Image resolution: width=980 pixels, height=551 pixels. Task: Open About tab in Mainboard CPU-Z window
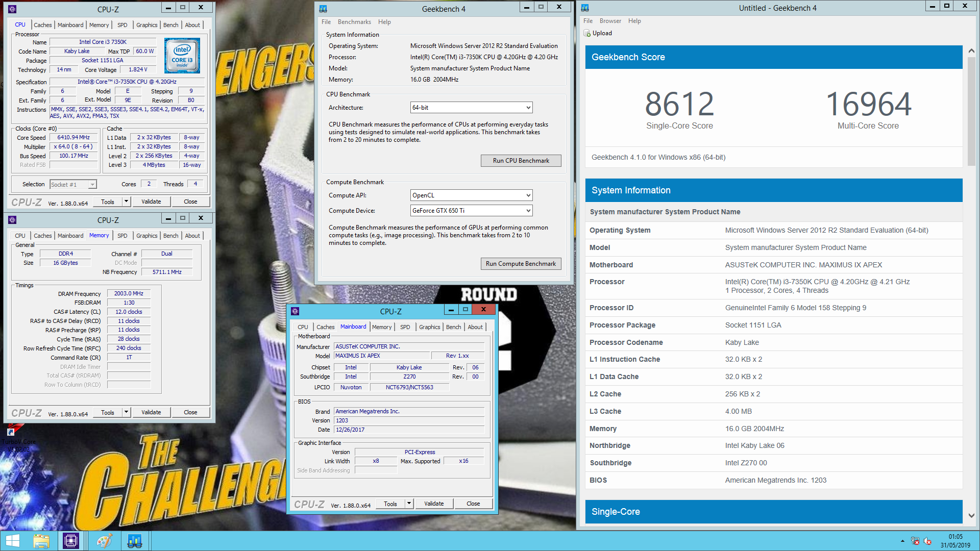click(475, 327)
